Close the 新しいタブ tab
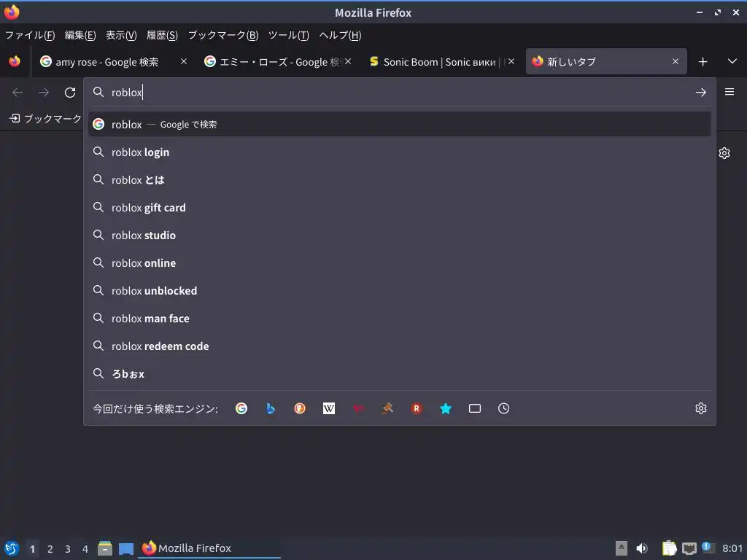 pyautogui.click(x=676, y=61)
